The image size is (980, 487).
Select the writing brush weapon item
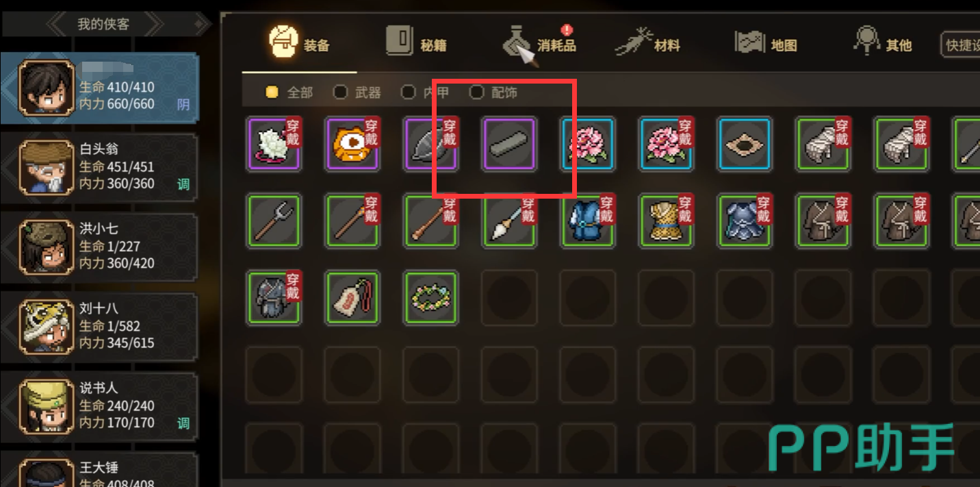510,220
